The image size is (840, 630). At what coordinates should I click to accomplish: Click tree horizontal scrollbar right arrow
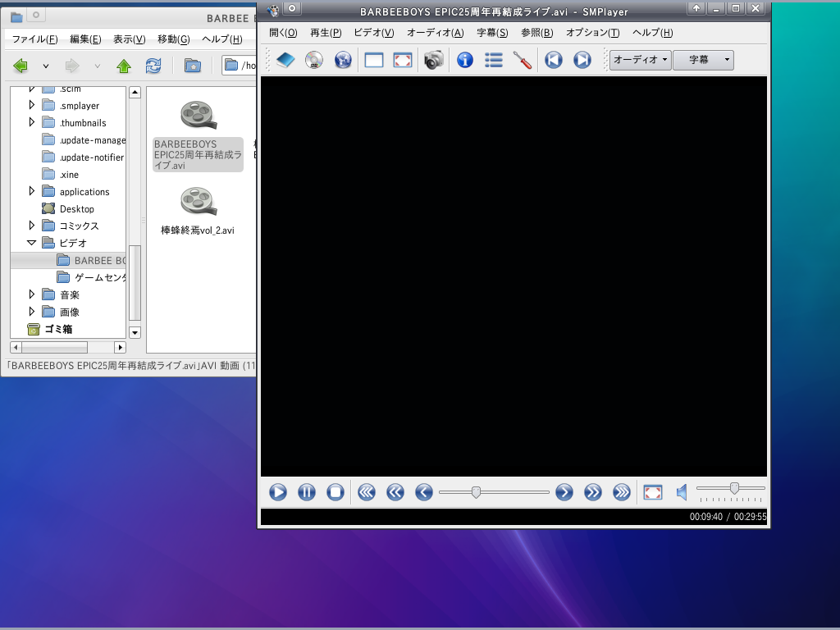click(x=121, y=347)
